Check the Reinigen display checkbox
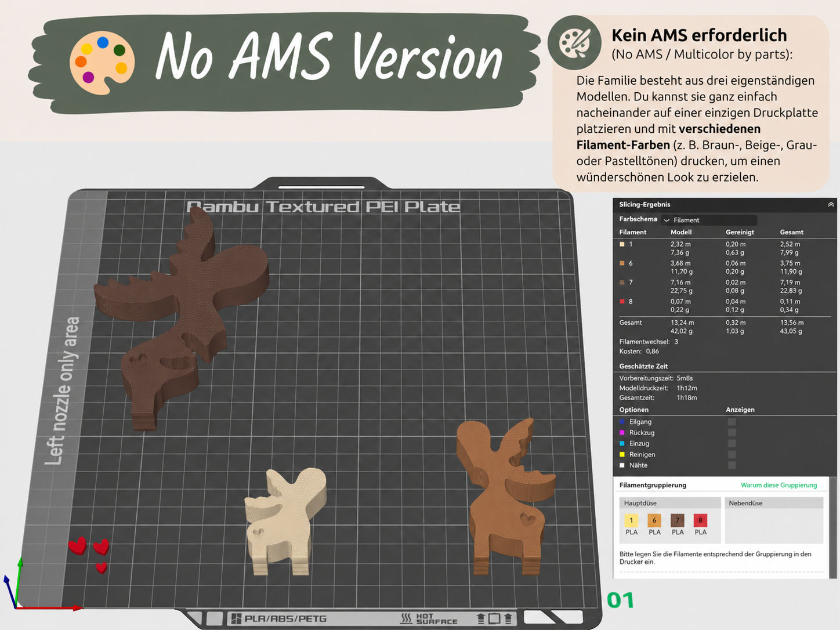 (x=732, y=454)
